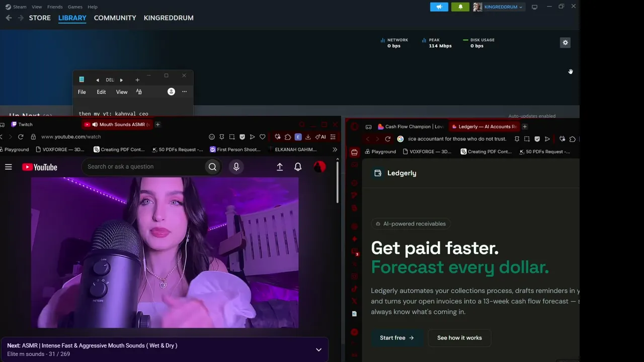This screenshot has height=362, width=644.
Task: Open KINGREDDRUM profile section in Steam
Action: click(x=169, y=18)
